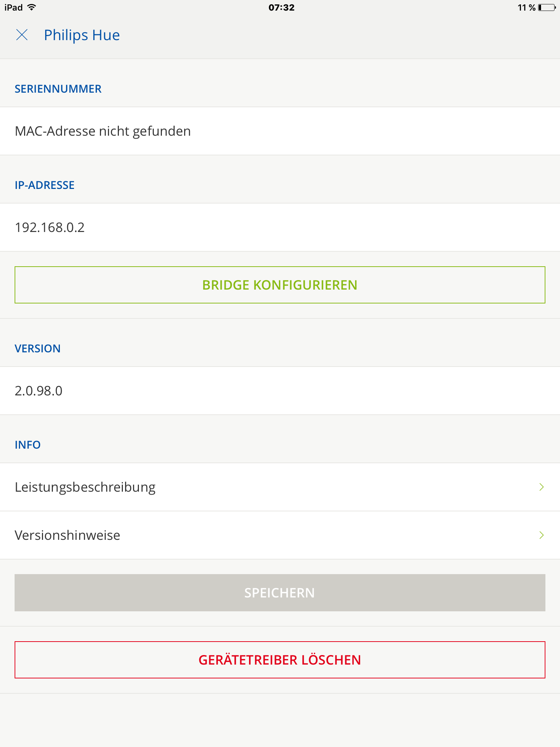
Task: Tap the Seriennummer section header
Action: pyautogui.click(x=58, y=89)
